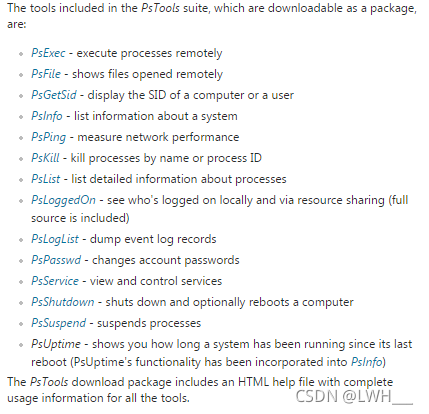The height and width of the screenshot is (414, 429).
Task: Click the PsKill link
Action: [x=45, y=158]
